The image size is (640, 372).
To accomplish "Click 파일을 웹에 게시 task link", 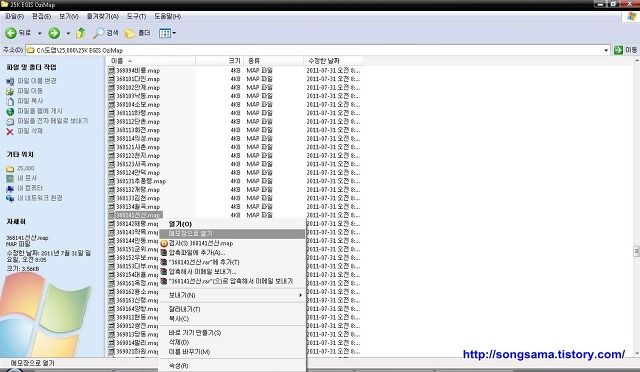I will pos(40,111).
